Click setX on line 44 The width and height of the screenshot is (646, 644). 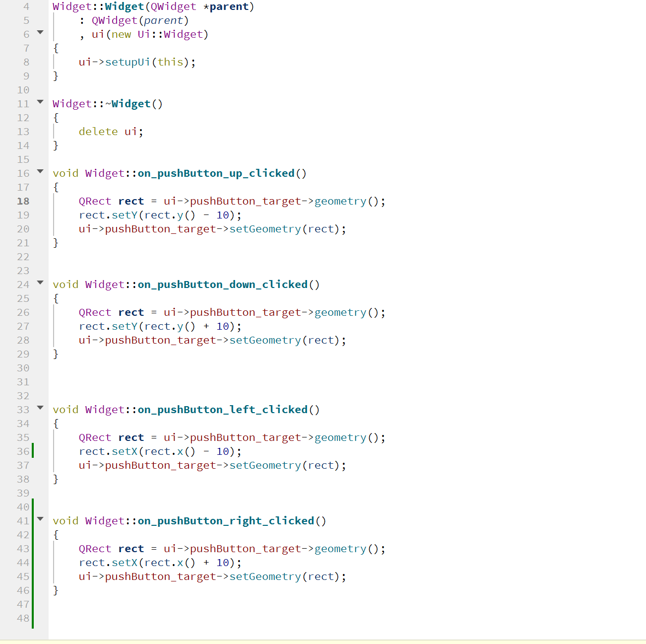tap(125, 563)
